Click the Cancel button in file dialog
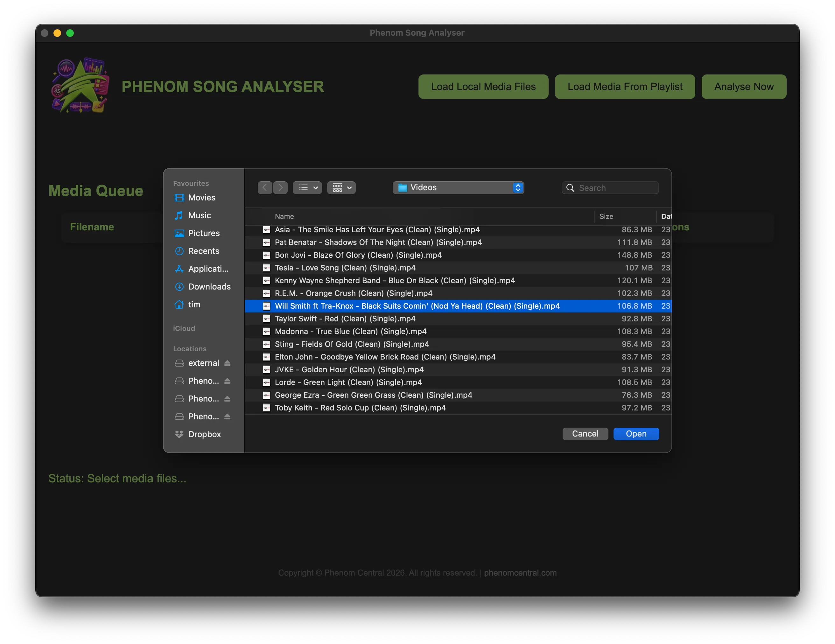 [x=585, y=434]
